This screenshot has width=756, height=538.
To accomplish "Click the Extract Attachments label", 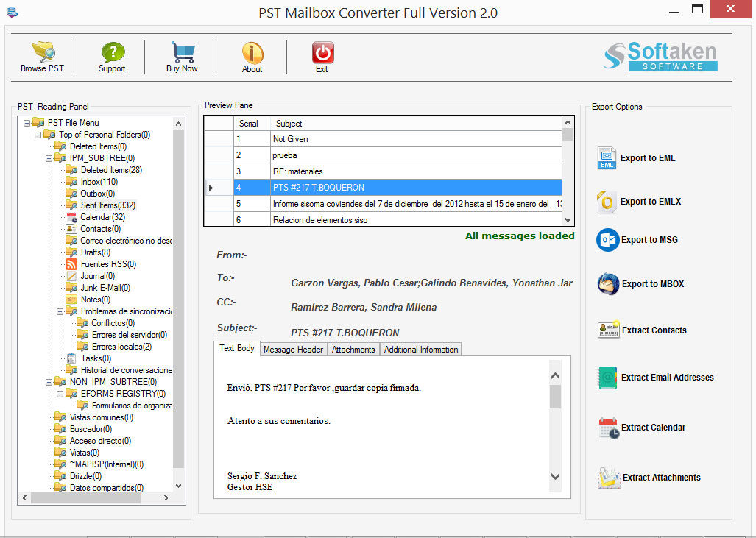I will (662, 478).
